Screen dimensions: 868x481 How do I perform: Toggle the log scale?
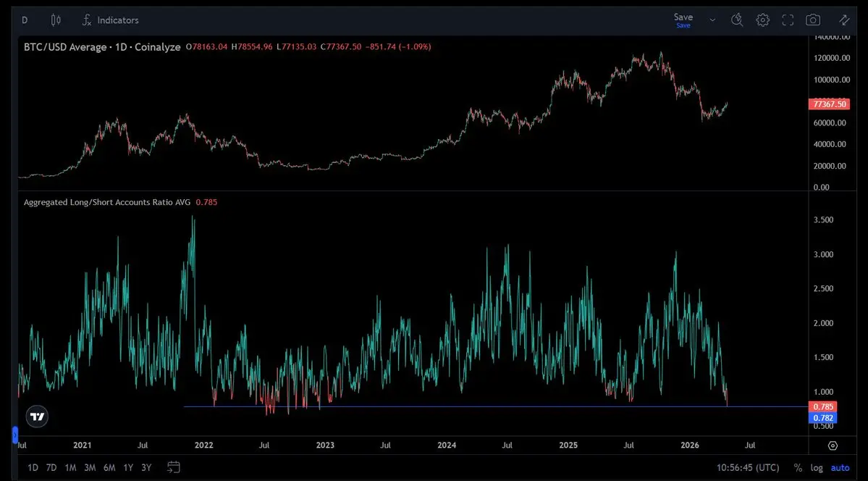click(x=817, y=468)
